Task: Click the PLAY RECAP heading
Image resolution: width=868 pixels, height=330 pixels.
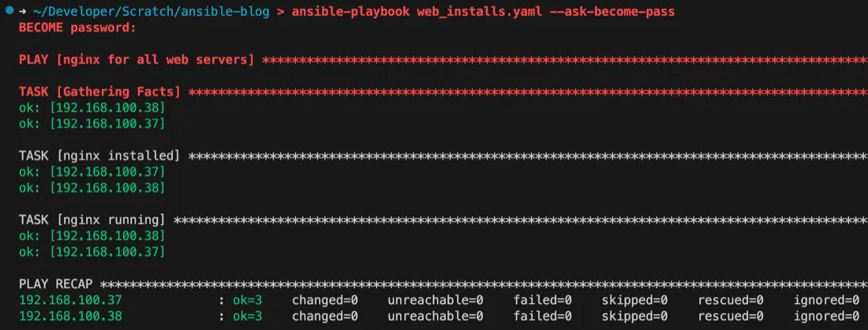Action: pos(56,284)
